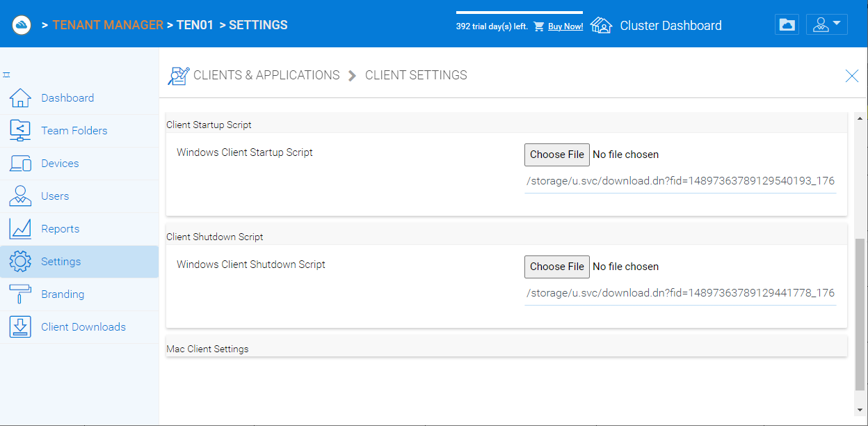The width and height of the screenshot is (868, 426).
Task: Click the scrollbar up arrow
Action: point(860,118)
